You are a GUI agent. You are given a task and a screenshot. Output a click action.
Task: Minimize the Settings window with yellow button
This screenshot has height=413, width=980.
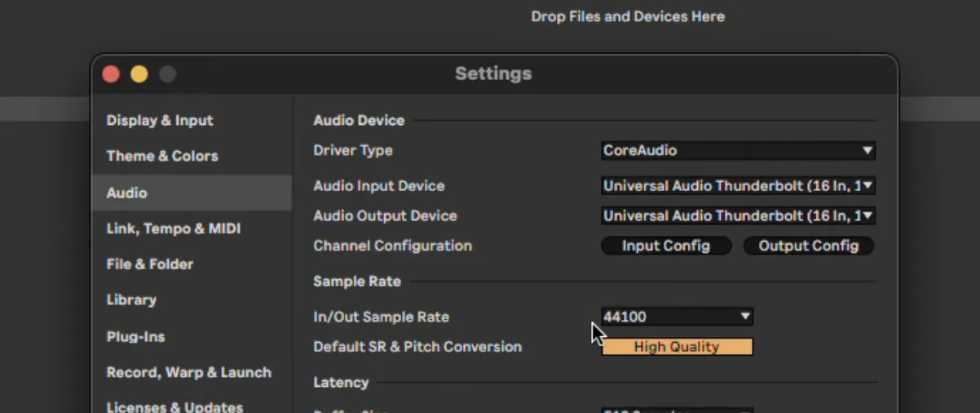pyautogui.click(x=139, y=74)
